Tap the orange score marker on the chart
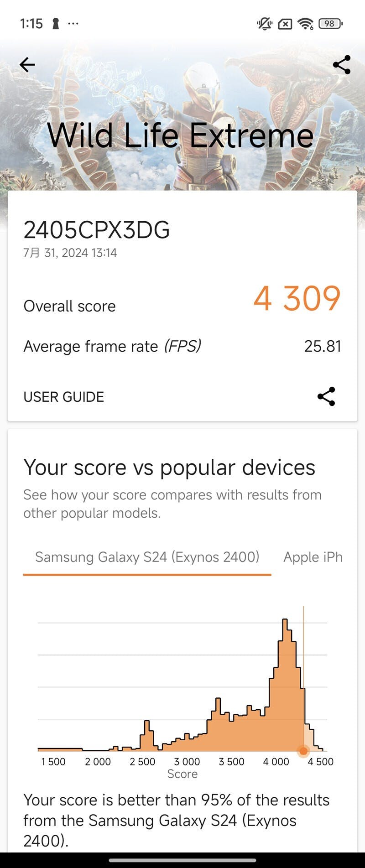This screenshot has height=868, width=365. (x=303, y=750)
